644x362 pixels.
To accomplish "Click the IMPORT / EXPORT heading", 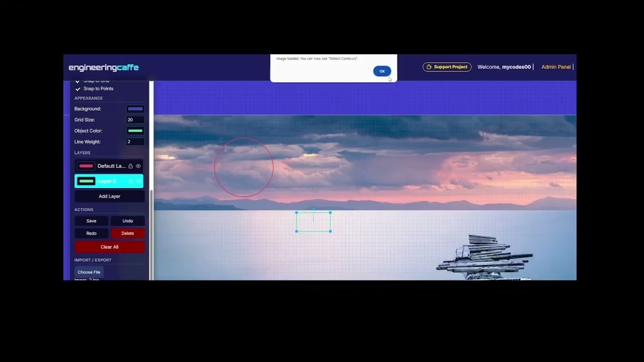I will [x=93, y=260].
